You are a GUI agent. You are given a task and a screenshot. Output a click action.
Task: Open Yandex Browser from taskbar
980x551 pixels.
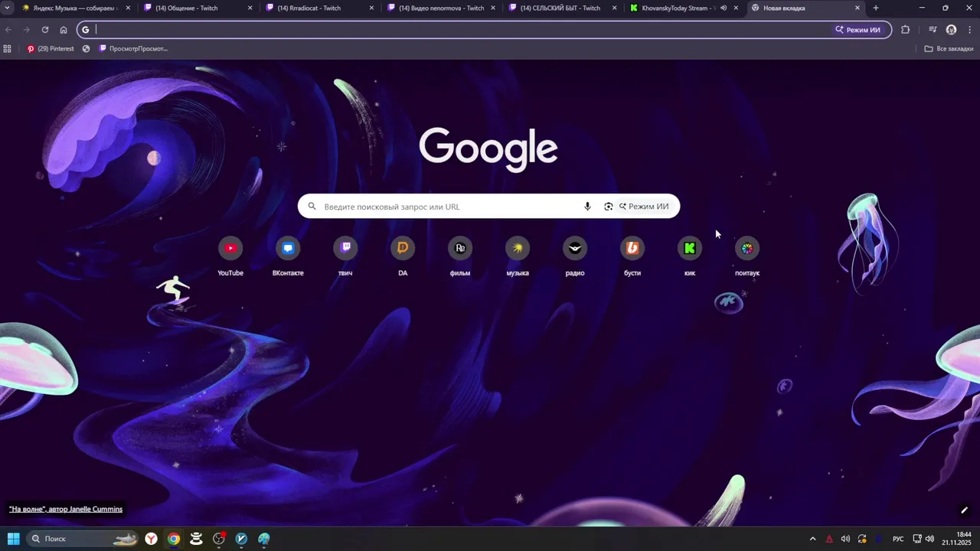click(152, 539)
